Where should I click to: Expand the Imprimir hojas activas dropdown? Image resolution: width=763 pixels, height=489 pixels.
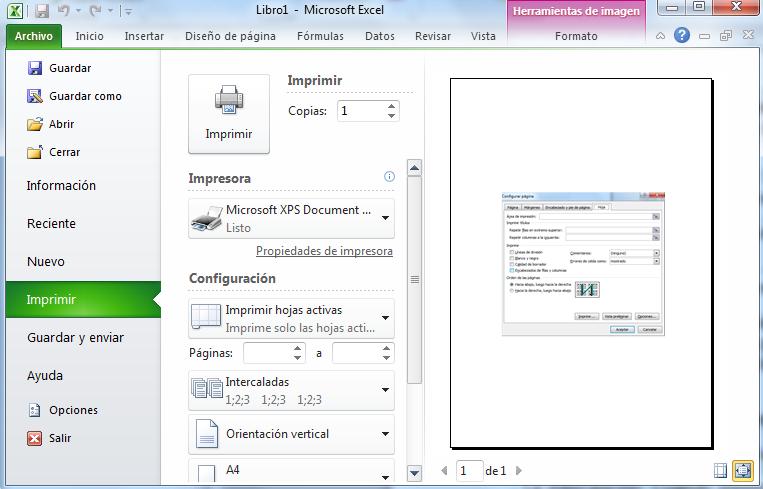tap(291, 319)
